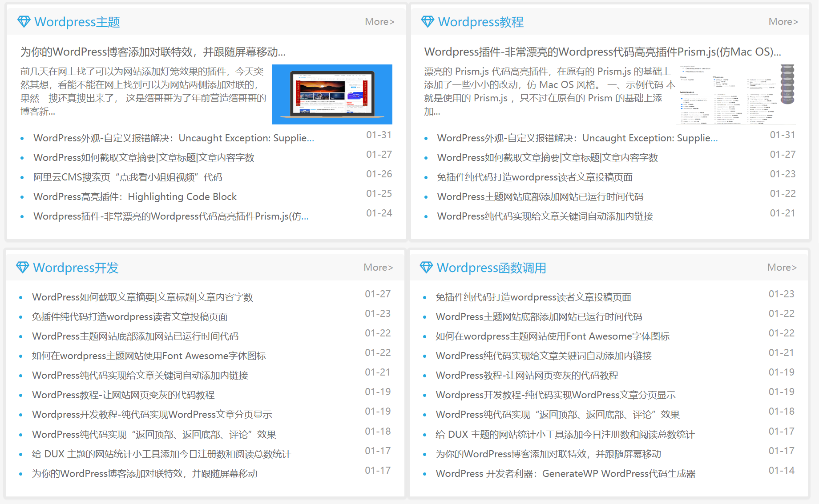Open 如何截取文章摘要 article in Wordpress主题 list
The height and width of the screenshot is (504, 819).
pos(144,158)
